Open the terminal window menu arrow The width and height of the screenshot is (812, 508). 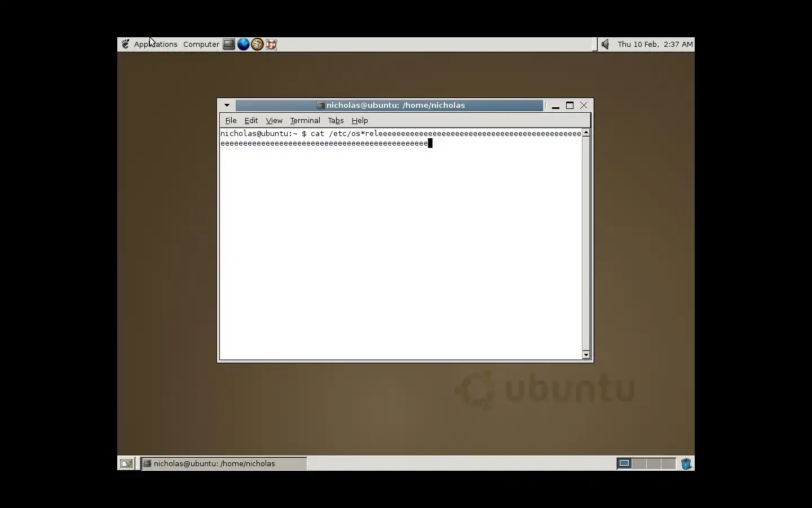(227, 105)
